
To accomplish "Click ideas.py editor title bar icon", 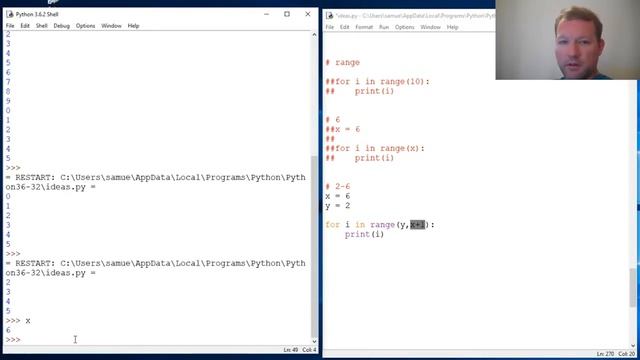I will click(329, 16).
